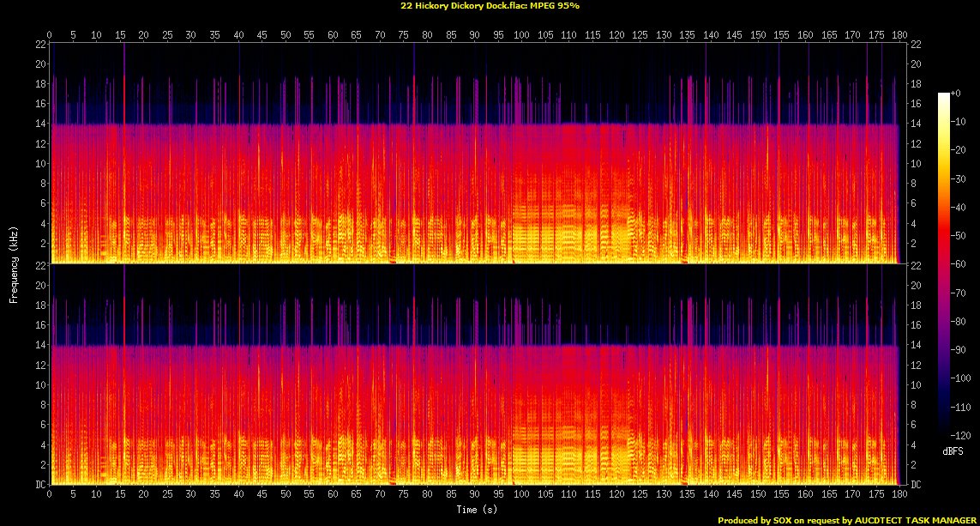Click the title "22 Hickory Dickory Dock.flac: MPEG 95%"
The image size is (980, 526).
(490, 5)
